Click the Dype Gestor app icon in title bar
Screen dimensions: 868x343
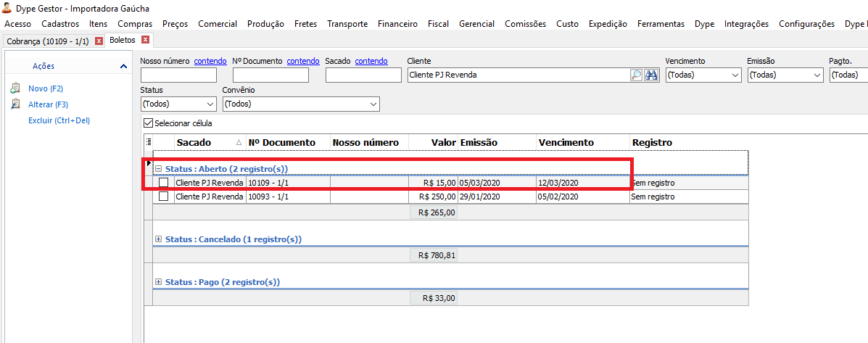(8, 9)
